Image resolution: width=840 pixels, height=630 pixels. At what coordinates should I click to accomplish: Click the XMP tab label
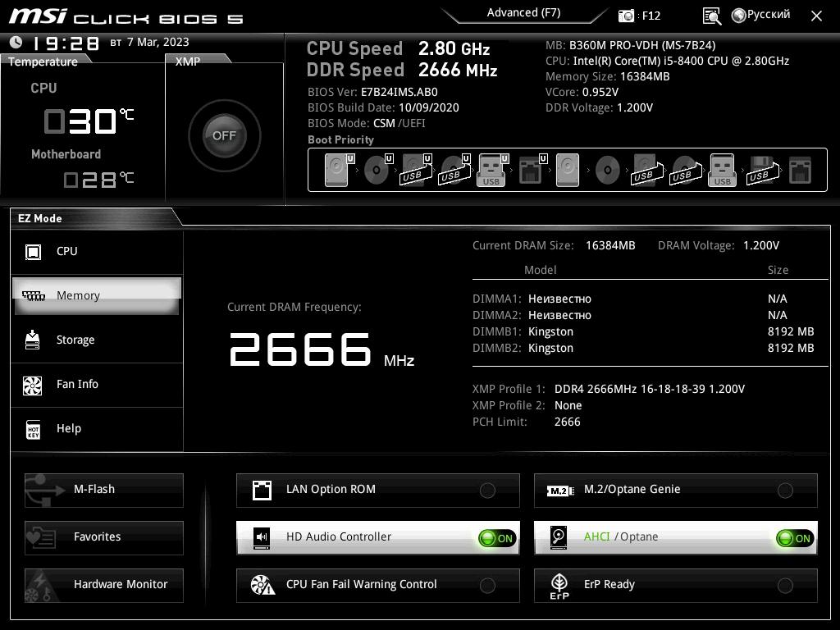pyautogui.click(x=188, y=62)
